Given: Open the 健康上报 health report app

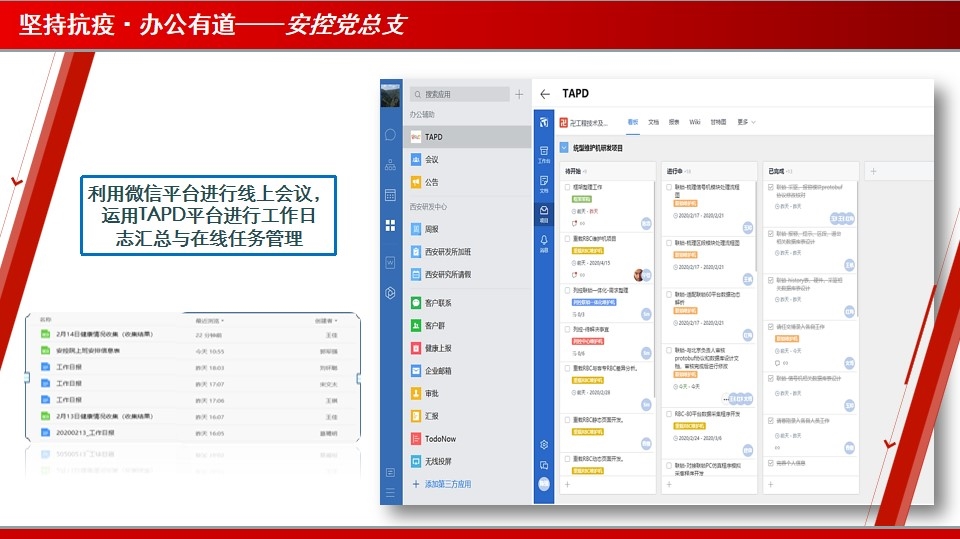Looking at the screenshot, I should [x=467, y=349].
